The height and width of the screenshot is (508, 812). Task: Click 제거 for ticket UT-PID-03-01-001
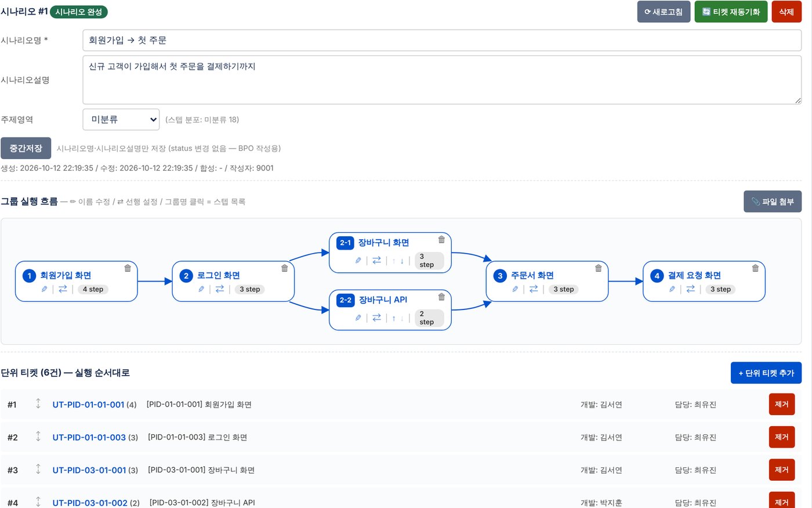(782, 470)
